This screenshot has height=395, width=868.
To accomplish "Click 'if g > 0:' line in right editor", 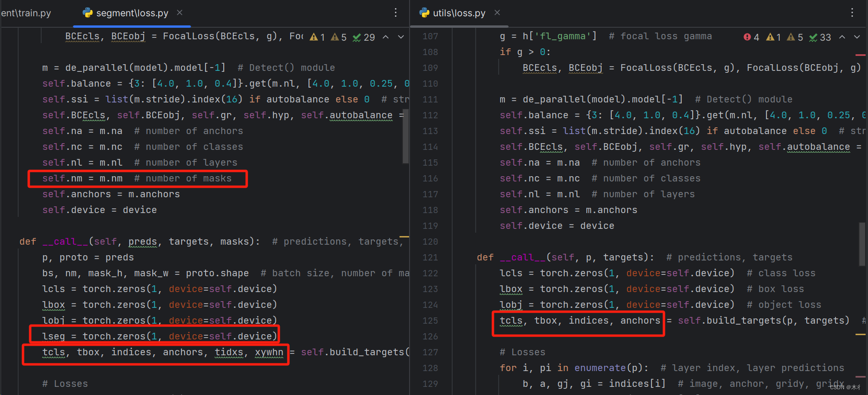I will pos(525,52).
